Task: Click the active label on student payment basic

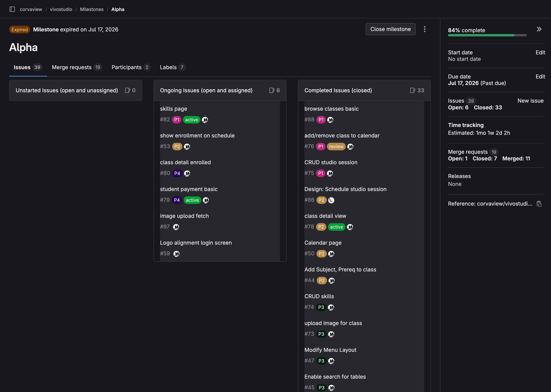Action: click(192, 200)
